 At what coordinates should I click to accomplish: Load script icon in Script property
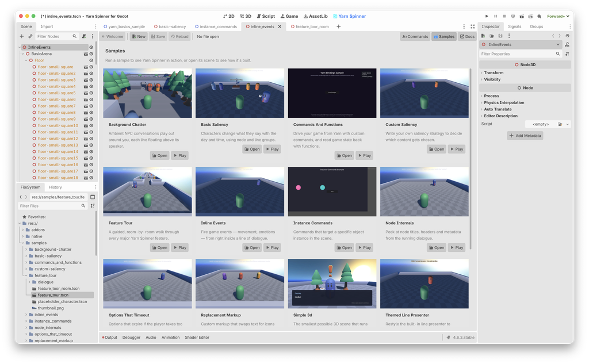(560, 124)
